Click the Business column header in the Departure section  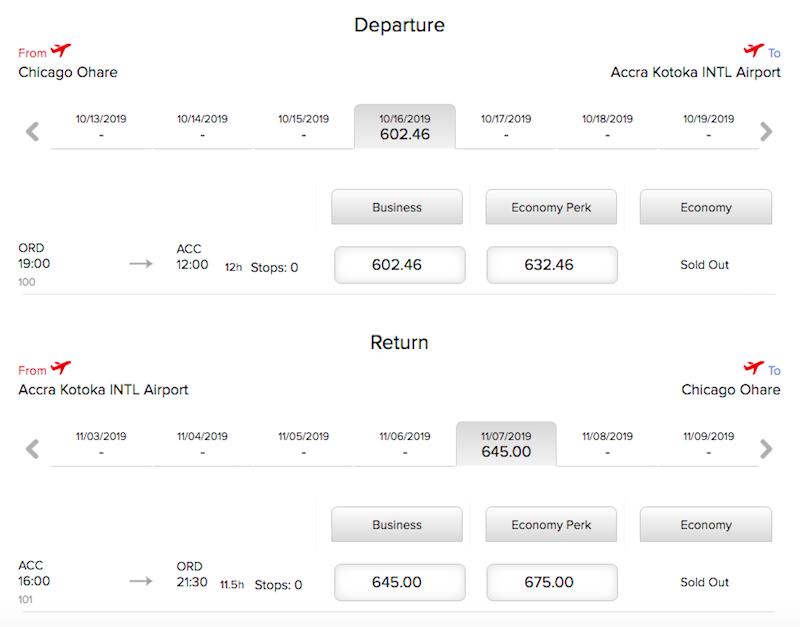tap(396, 207)
